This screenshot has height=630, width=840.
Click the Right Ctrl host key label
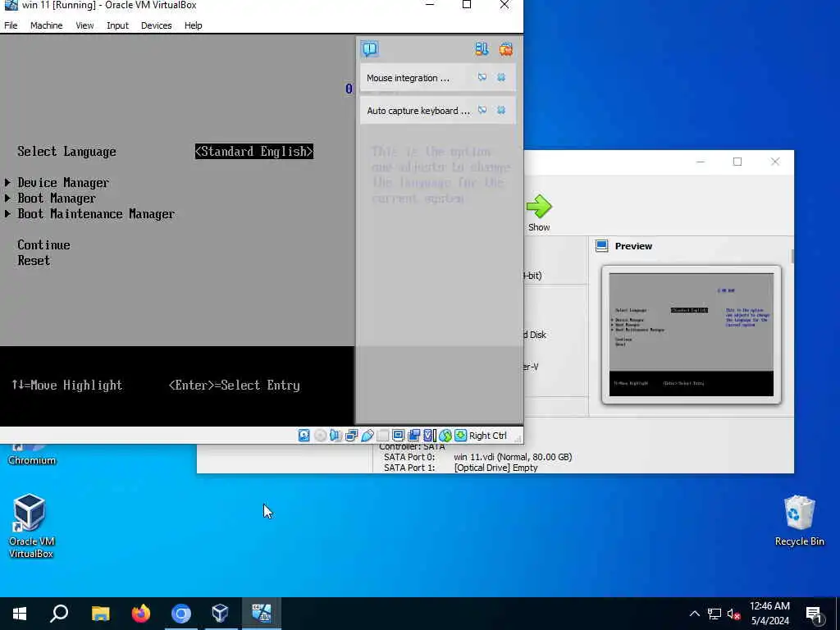488,436
